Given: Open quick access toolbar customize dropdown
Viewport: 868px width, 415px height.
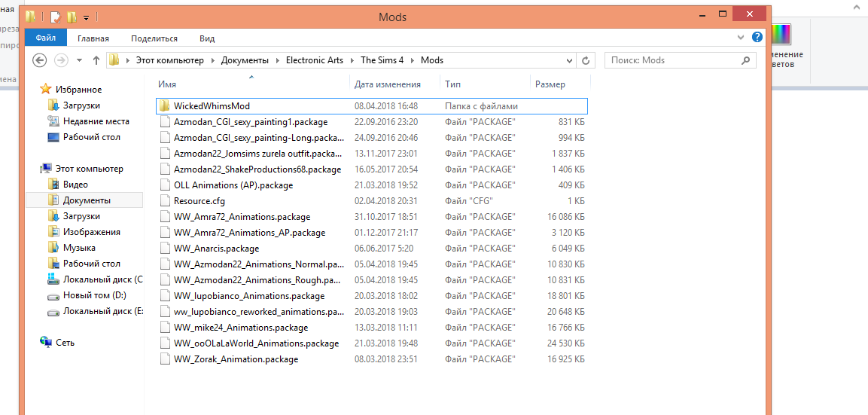Looking at the screenshot, I should (x=87, y=18).
